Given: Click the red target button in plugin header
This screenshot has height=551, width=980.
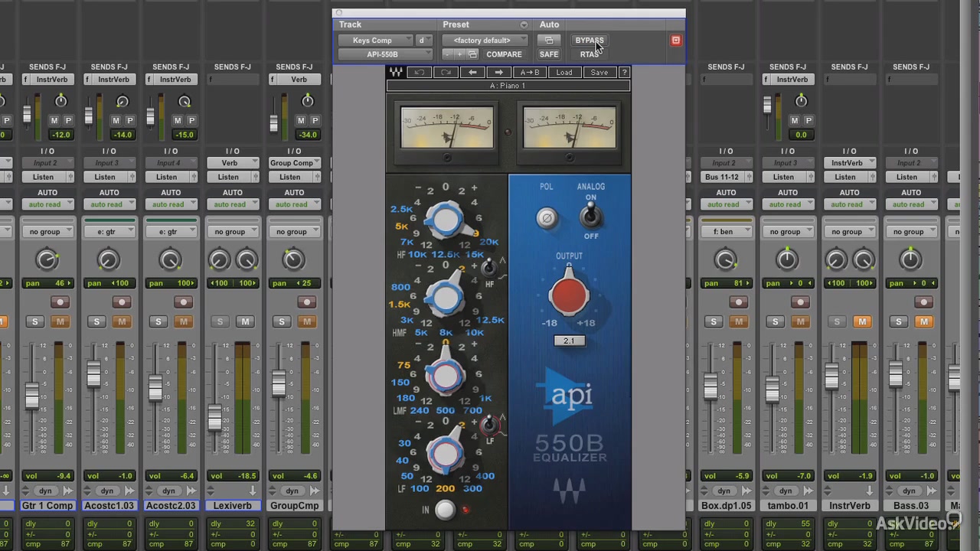Looking at the screenshot, I should [676, 41].
